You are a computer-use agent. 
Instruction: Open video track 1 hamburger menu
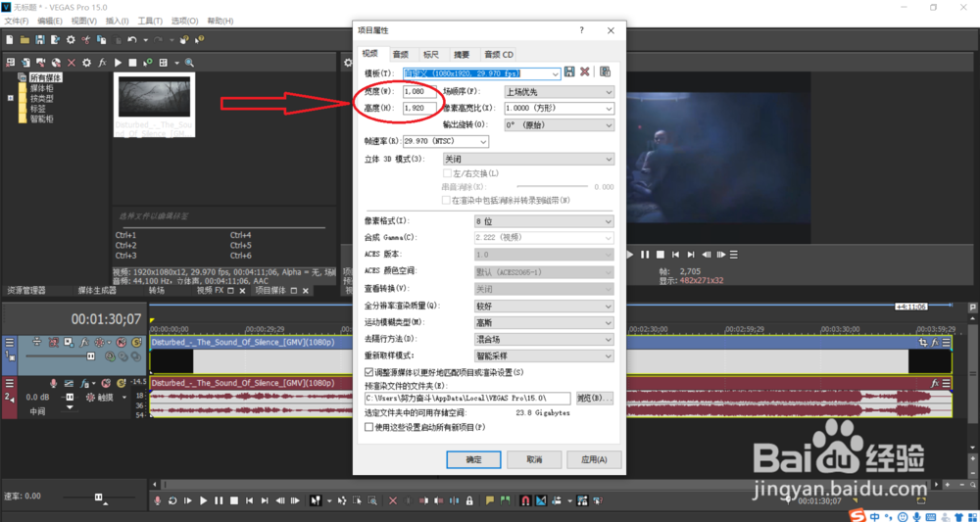pos(10,342)
